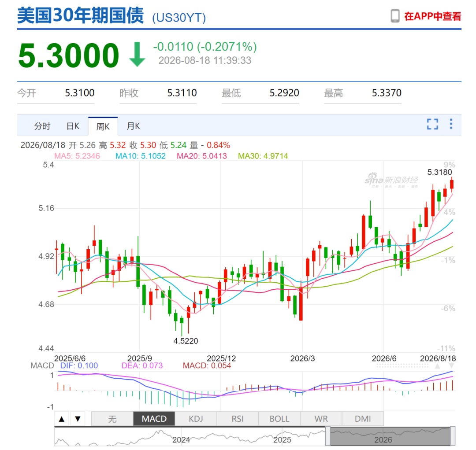Click the 5.3180 high price label on chart
The width and height of the screenshot is (476, 450).
(x=439, y=172)
